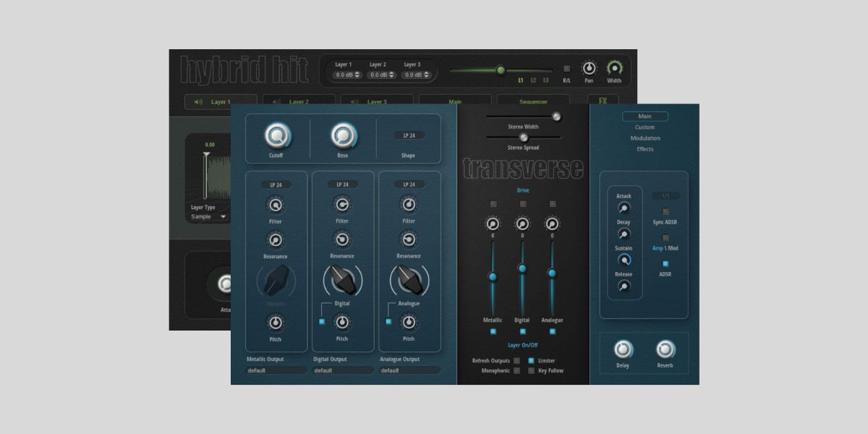This screenshot has width=868, height=434.
Task: Open the Metallic Output default dropdown
Action: coord(276,370)
